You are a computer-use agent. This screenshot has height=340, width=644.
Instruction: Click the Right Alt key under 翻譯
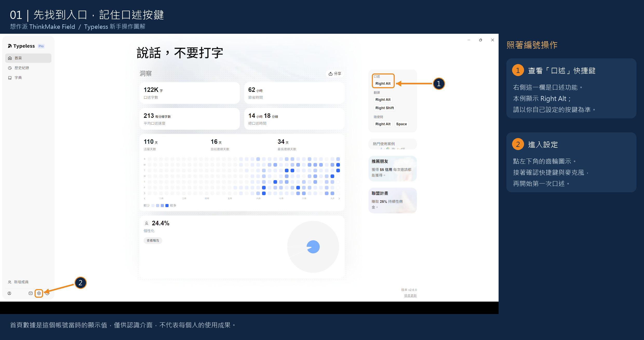[383, 100]
